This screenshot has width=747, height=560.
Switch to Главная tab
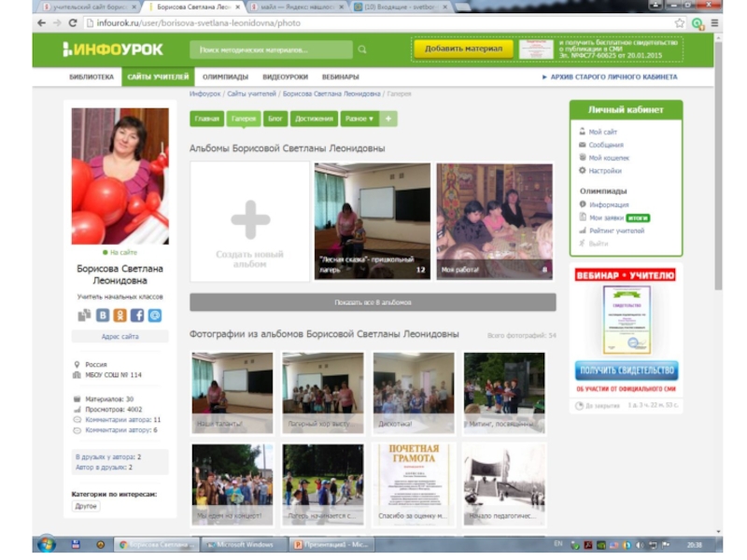tap(206, 119)
